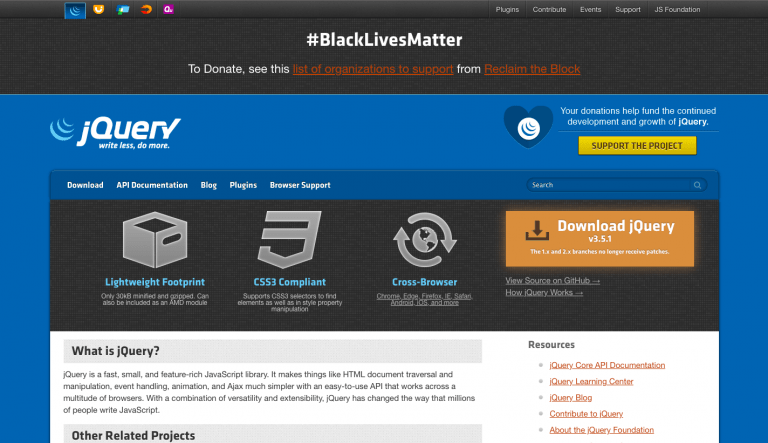Open Contribute in the top bar
768x443 pixels.
pyautogui.click(x=550, y=9)
